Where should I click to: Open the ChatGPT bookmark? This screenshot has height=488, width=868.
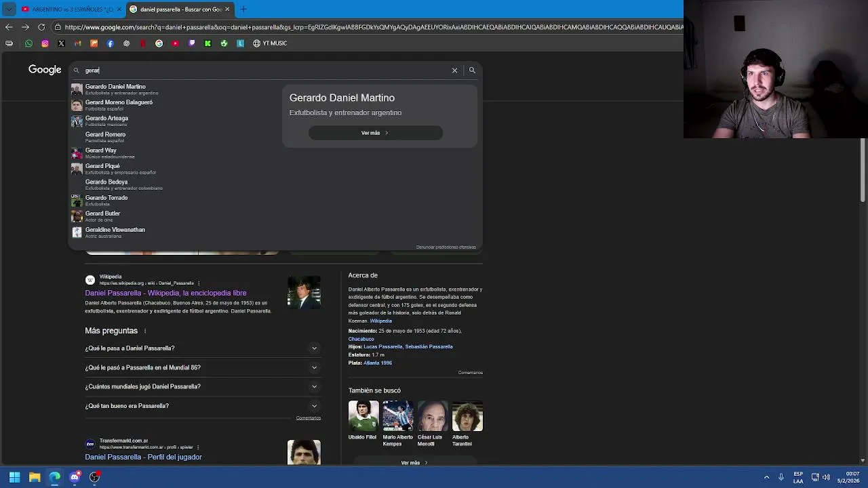tap(126, 43)
